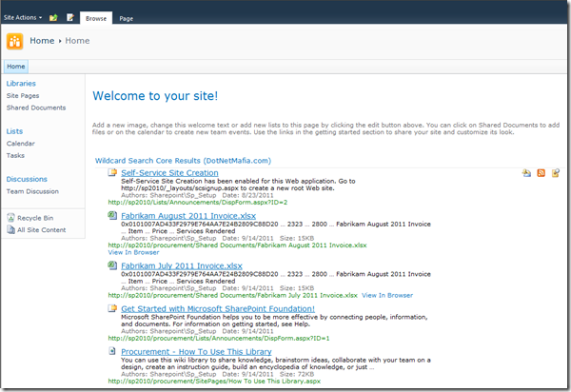Viewport: 571px width, 392px height.
Task: Click View In Browser under August invoice
Action: (x=133, y=252)
